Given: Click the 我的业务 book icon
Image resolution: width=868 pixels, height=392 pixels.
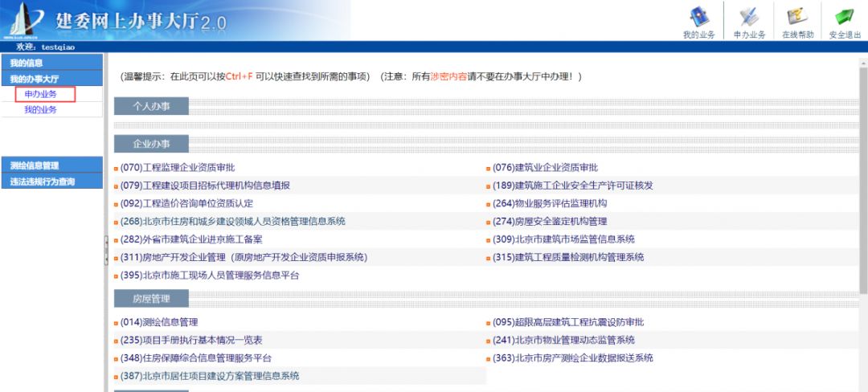Looking at the screenshot, I should pos(698,17).
